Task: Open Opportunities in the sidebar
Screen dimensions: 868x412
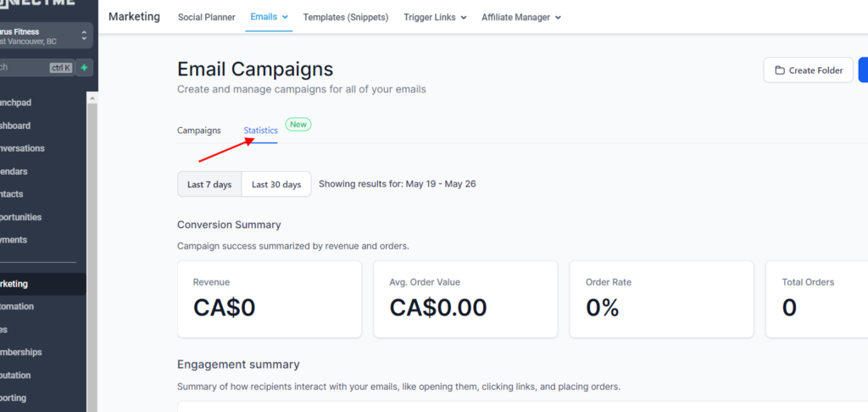Action: coord(21,217)
